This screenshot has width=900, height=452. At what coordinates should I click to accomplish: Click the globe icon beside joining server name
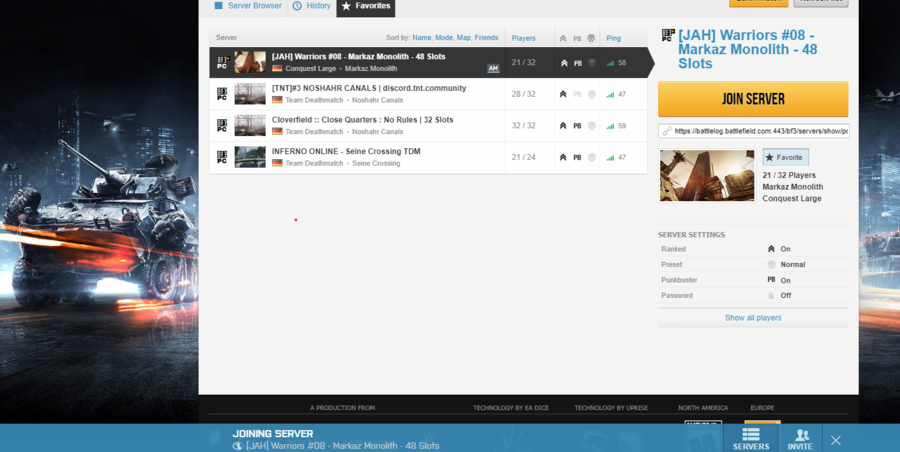[x=238, y=446]
